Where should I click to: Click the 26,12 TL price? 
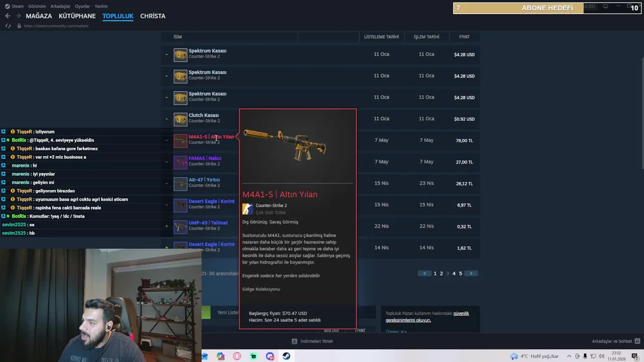[x=464, y=184]
